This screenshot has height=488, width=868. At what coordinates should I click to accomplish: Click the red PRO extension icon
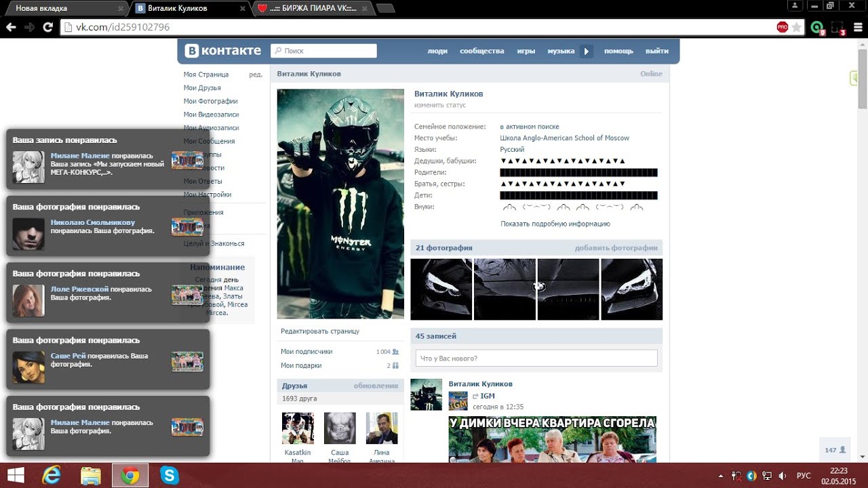pyautogui.click(x=783, y=27)
